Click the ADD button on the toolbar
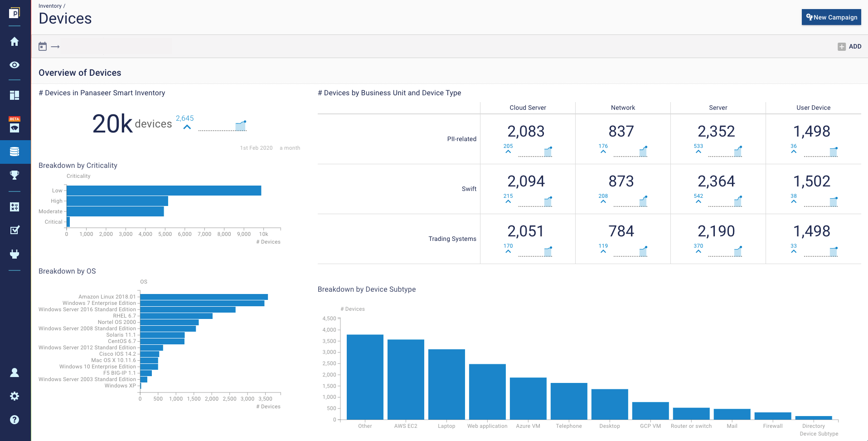This screenshot has height=441, width=868. pos(850,46)
